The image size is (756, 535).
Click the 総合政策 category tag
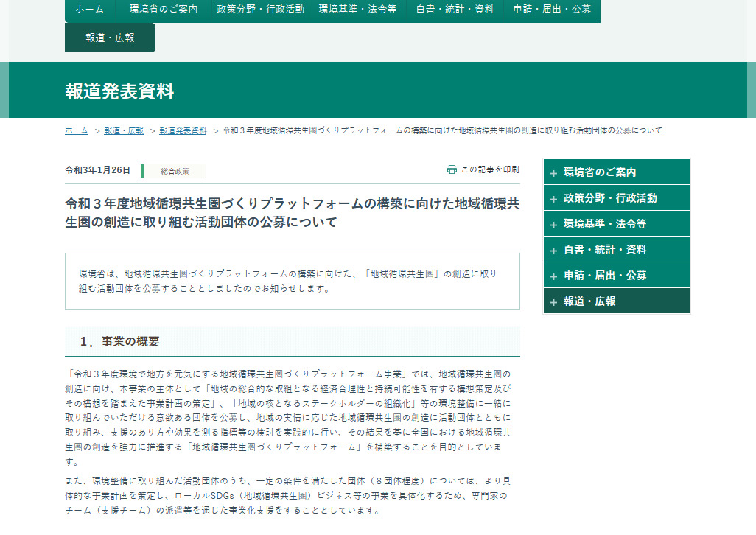pos(175,171)
